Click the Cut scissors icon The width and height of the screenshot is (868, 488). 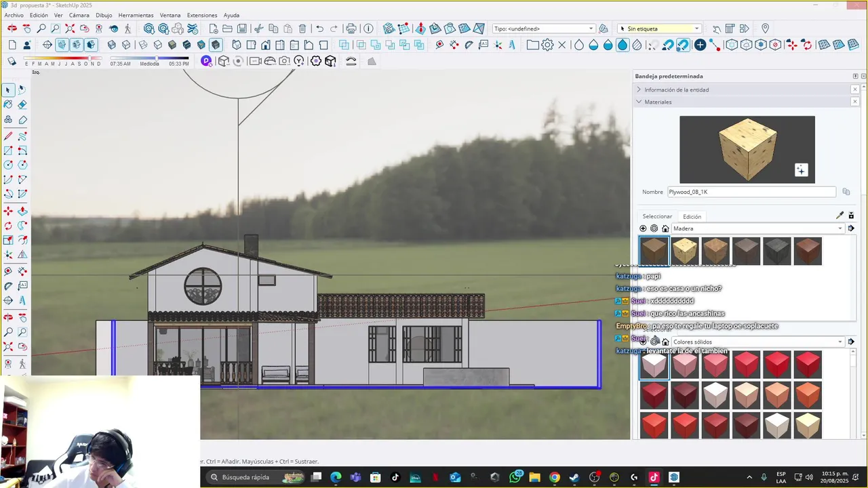click(259, 28)
